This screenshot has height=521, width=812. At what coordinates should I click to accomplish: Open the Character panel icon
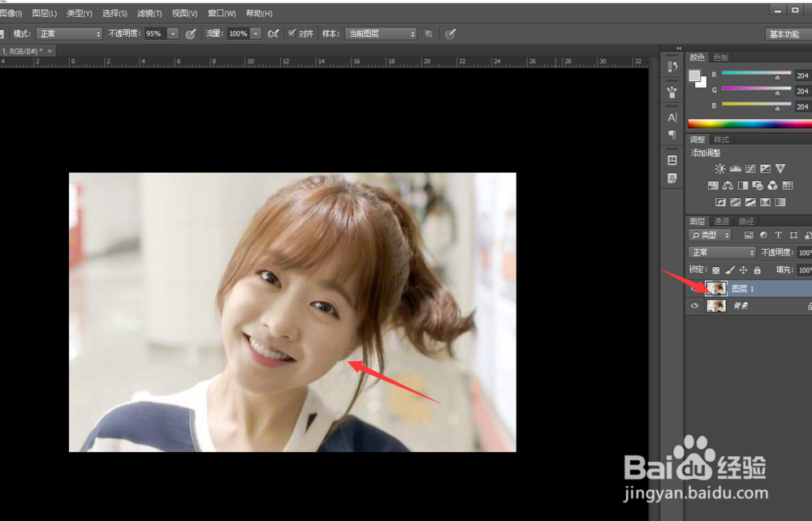click(x=672, y=118)
